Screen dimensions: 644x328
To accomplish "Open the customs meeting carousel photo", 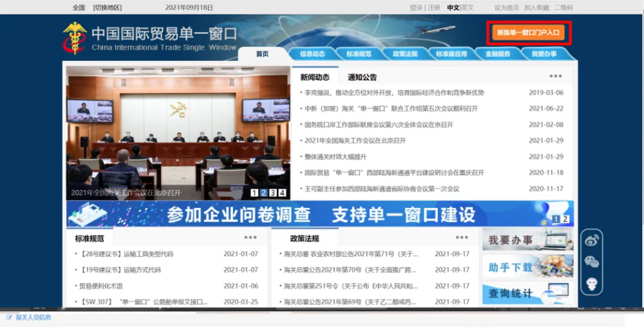I will [178, 133].
